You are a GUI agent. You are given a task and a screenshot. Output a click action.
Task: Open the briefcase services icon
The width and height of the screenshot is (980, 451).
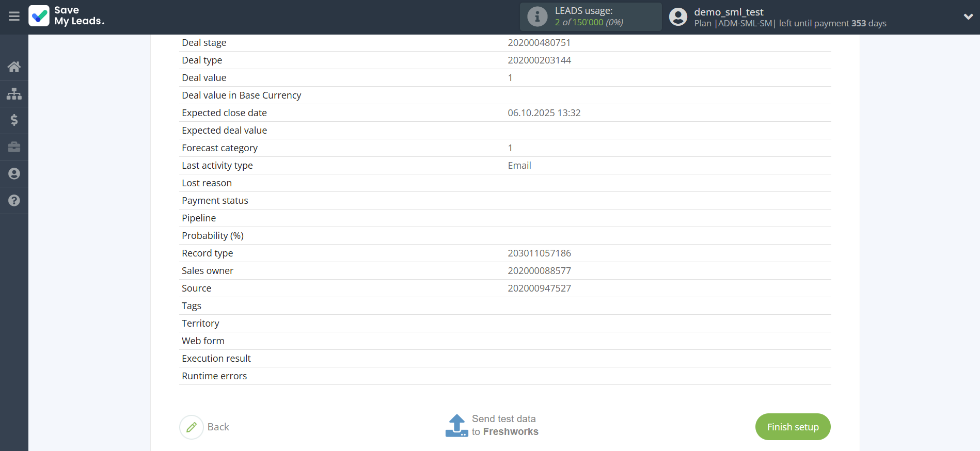coord(14,147)
